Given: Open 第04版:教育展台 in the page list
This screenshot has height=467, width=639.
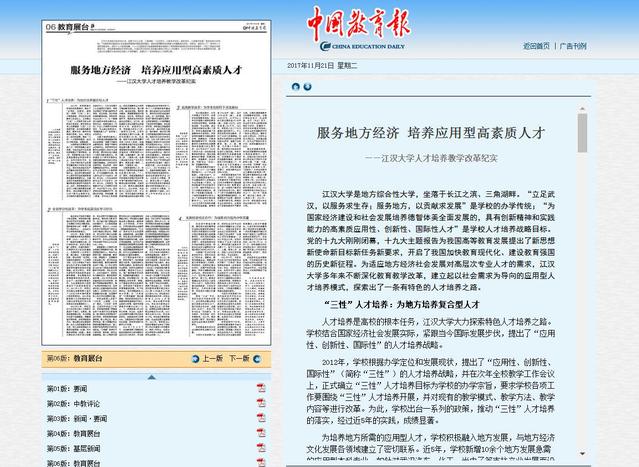Looking at the screenshot, I should (73, 434).
